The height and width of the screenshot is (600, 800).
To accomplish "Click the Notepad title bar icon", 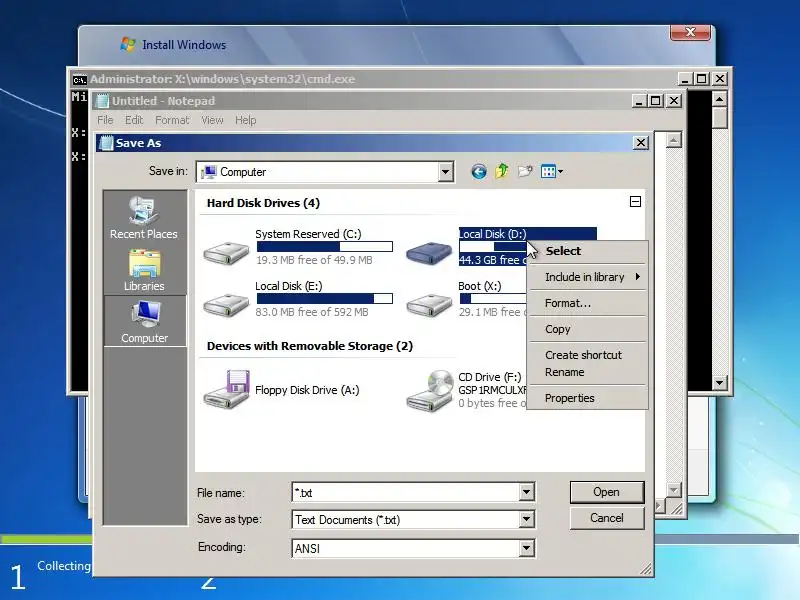I will pyautogui.click(x=103, y=101).
